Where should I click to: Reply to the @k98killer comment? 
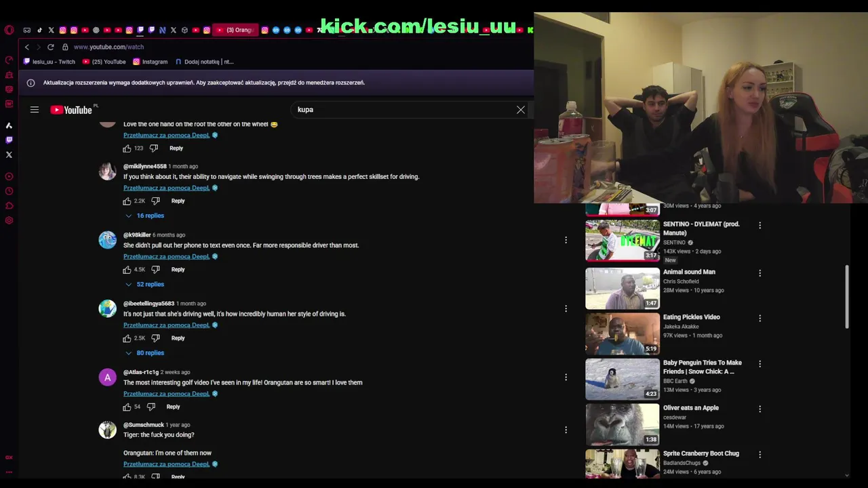[x=178, y=270]
